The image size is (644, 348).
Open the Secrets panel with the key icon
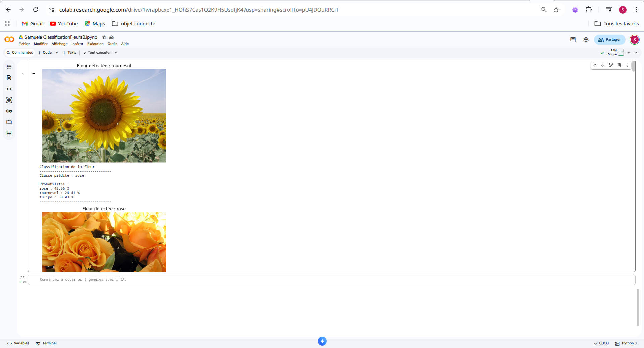(x=9, y=111)
